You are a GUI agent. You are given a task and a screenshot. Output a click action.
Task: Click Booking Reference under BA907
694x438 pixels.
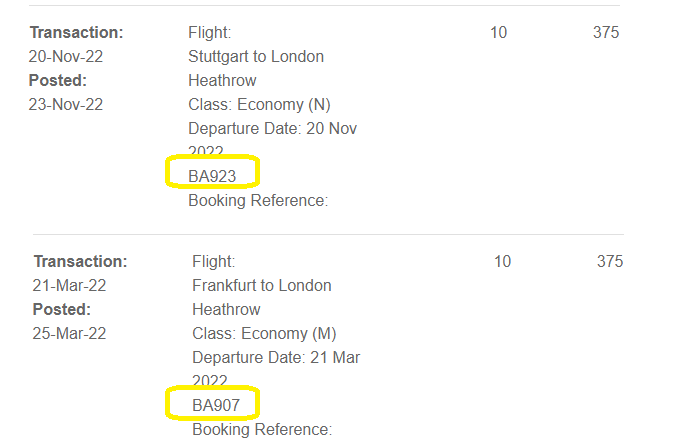[262, 429]
